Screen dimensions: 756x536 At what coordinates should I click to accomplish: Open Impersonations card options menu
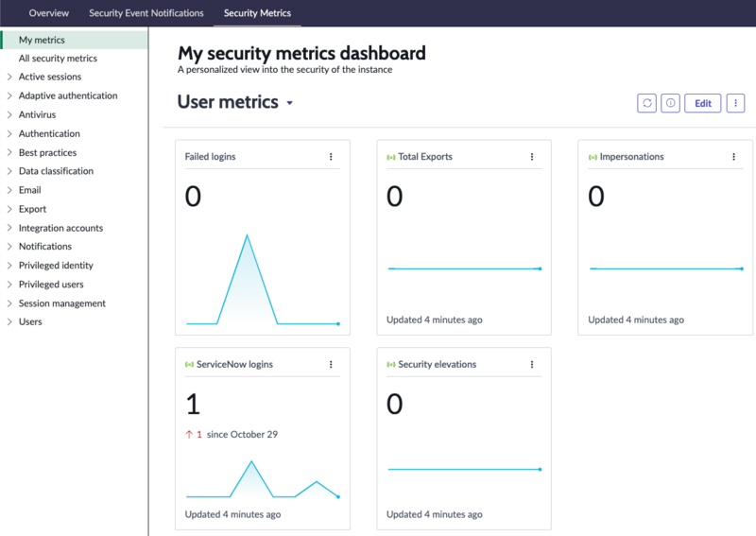[733, 157]
